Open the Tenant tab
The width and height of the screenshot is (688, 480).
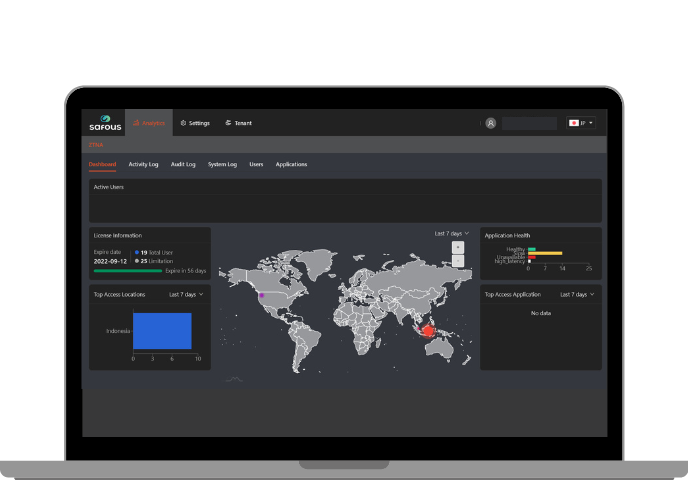click(x=239, y=123)
